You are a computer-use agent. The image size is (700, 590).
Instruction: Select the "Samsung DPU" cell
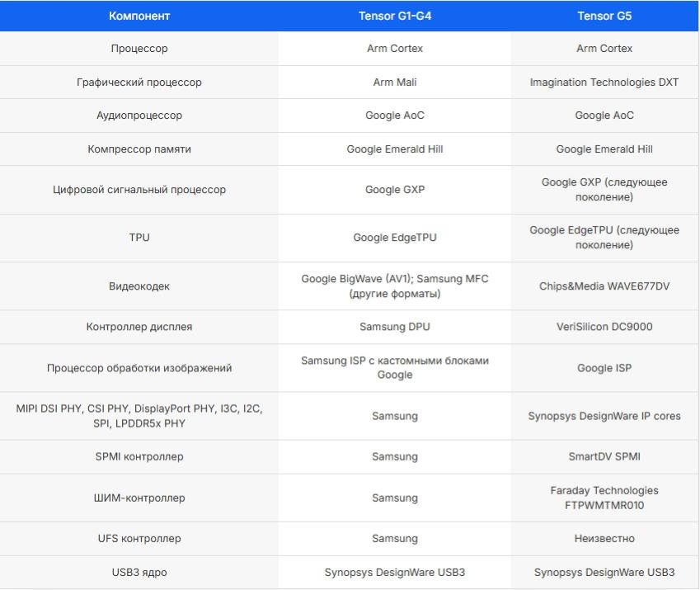click(394, 327)
